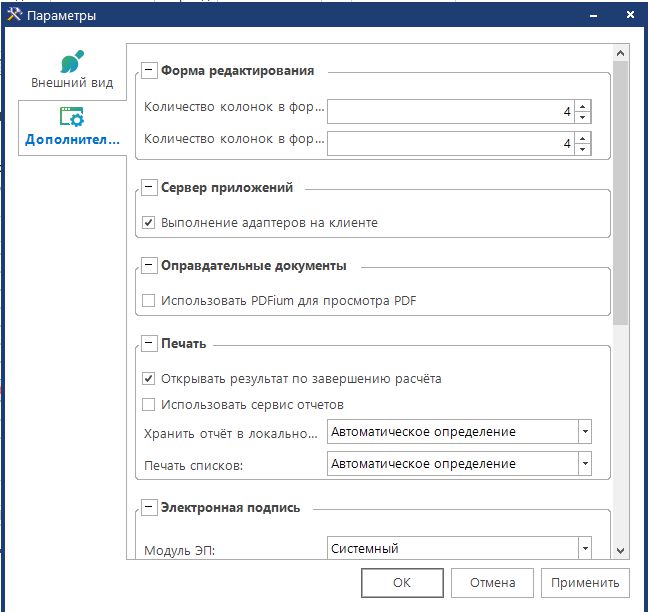Screen dimensions: 648x612
Task: Collapse the Форма редактирования section
Action: 149,71
